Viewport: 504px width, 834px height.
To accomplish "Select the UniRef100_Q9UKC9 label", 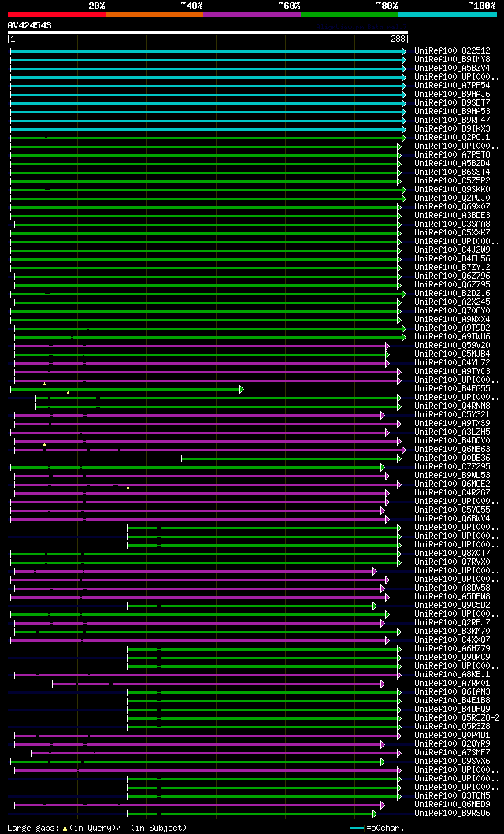I will 453,658.
